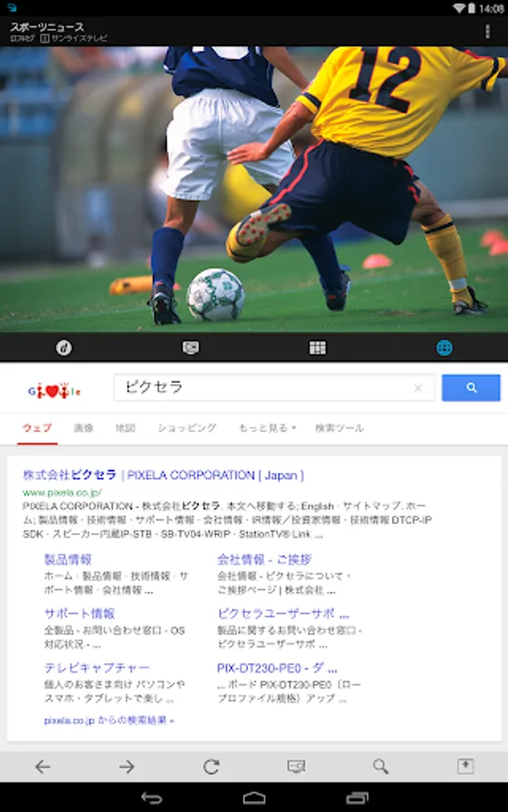Select the ショッピング tab

187,428
